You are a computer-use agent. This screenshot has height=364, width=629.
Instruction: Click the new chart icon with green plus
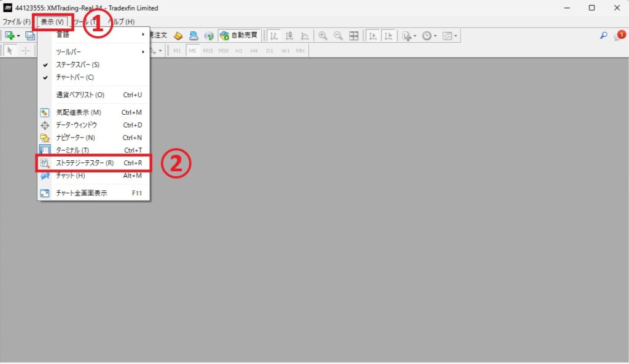point(9,36)
